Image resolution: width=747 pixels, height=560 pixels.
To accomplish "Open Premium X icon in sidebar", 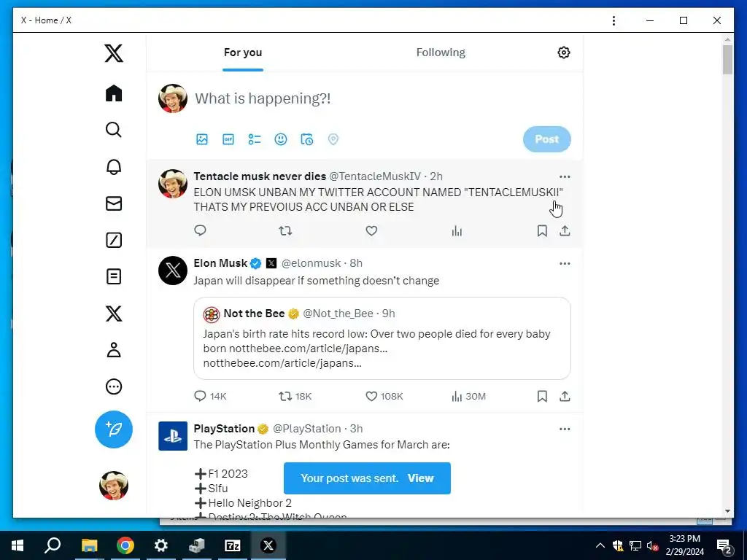I will [x=114, y=314].
